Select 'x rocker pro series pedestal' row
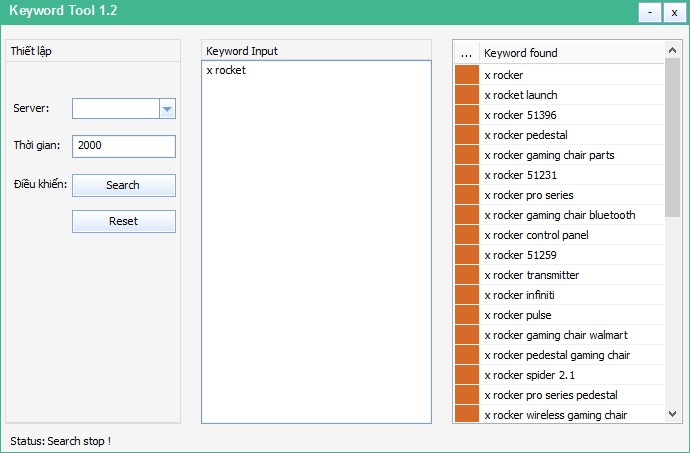The height and width of the screenshot is (453, 690). point(559,395)
